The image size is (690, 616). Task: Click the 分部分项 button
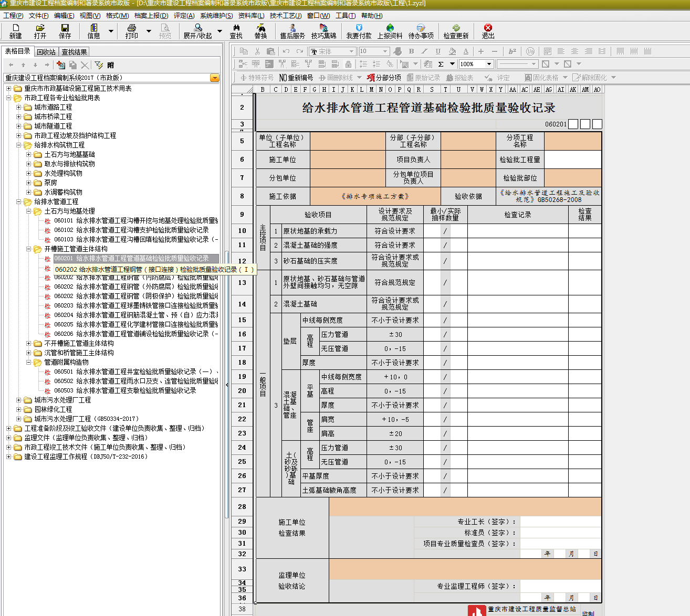384,78
